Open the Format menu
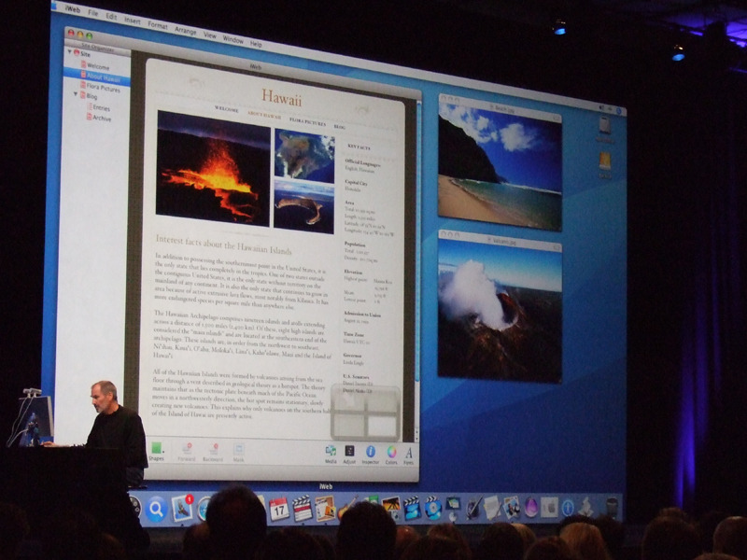 coord(157,25)
